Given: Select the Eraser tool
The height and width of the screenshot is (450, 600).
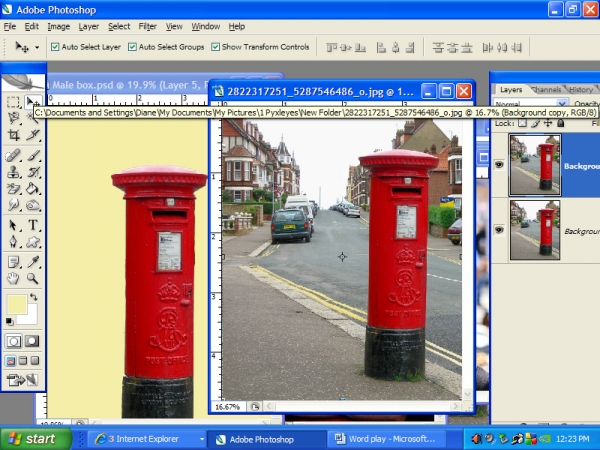Looking at the screenshot, I should tap(13, 189).
